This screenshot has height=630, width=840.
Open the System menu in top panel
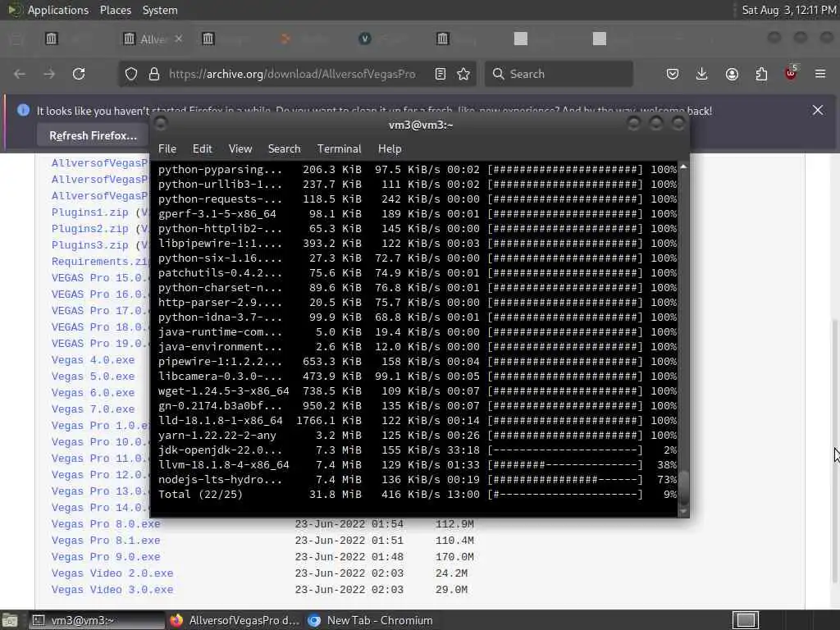[x=160, y=10]
